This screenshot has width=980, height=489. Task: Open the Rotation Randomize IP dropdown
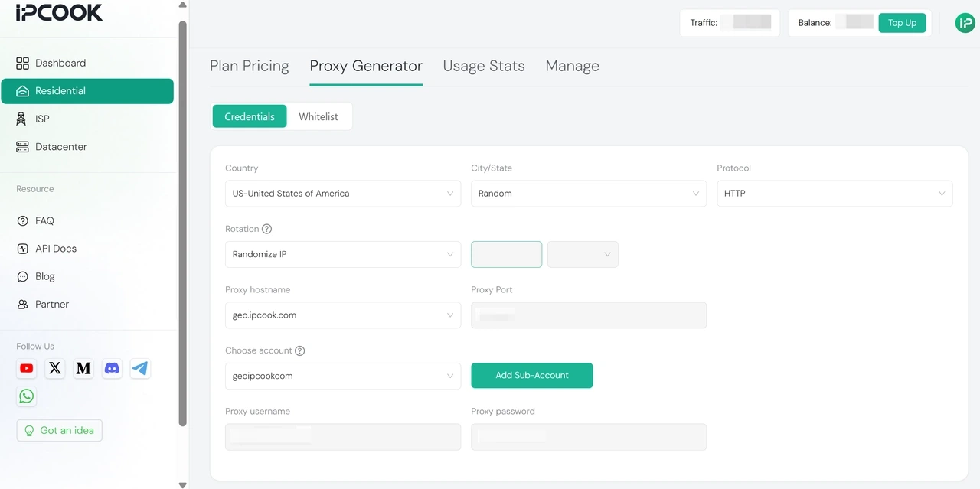(343, 254)
